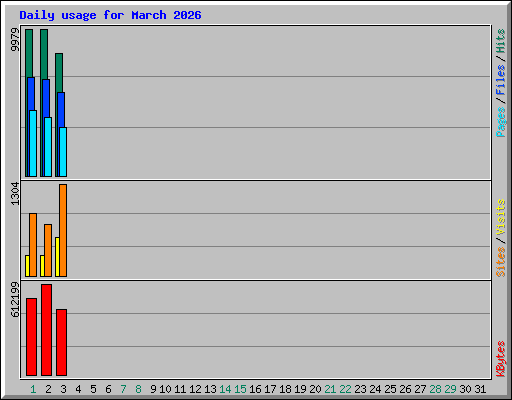The height and width of the screenshot is (400, 512).
Task: Click green day number 28 on the axis
Action: tap(435, 389)
